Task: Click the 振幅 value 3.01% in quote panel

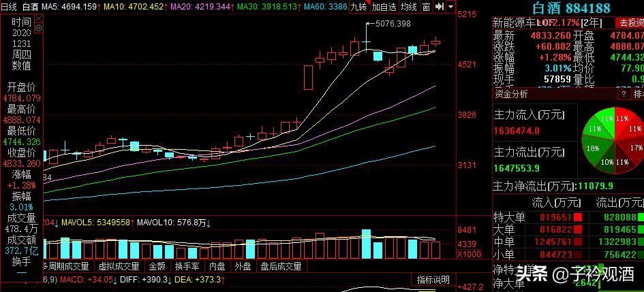Action: coord(557,68)
